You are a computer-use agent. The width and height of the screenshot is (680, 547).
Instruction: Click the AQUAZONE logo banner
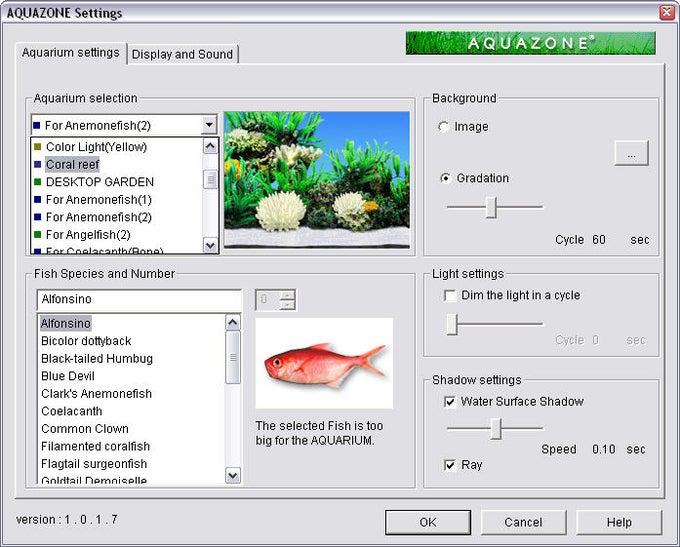click(x=530, y=43)
